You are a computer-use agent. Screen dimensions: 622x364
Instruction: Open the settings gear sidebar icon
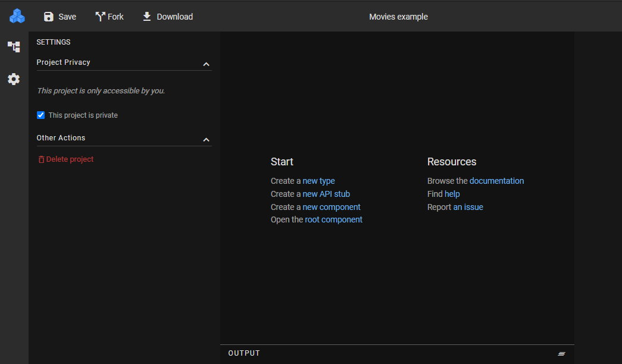coord(14,79)
